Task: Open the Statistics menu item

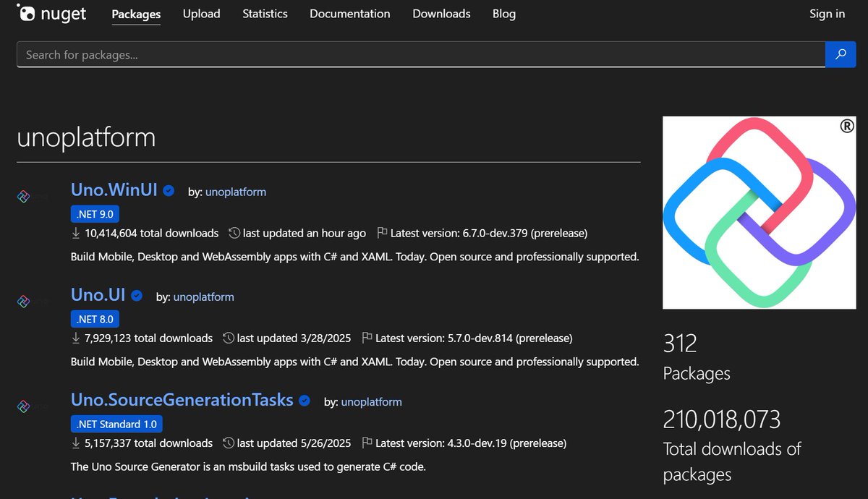Action: click(x=265, y=14)
